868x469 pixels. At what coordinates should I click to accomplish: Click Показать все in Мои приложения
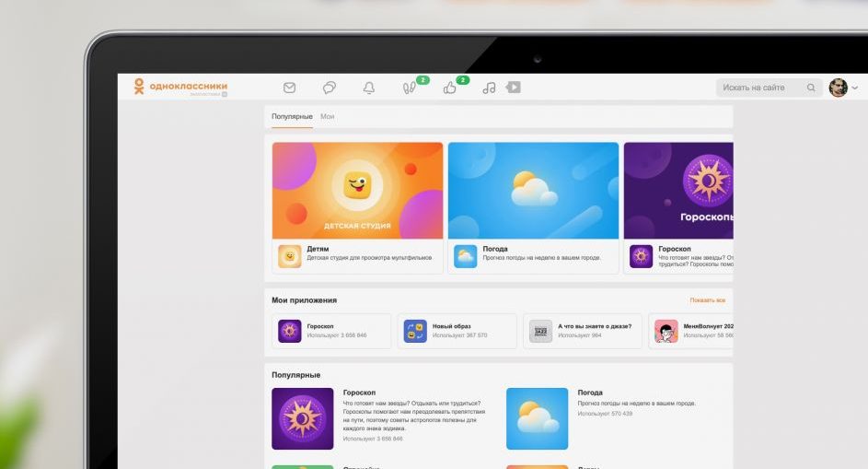pos(708,299)
